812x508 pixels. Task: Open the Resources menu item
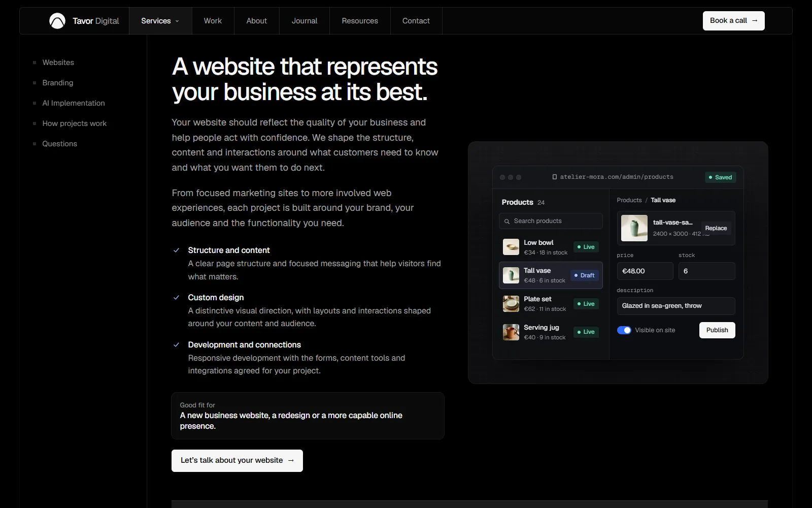click(x=360, y=21)
